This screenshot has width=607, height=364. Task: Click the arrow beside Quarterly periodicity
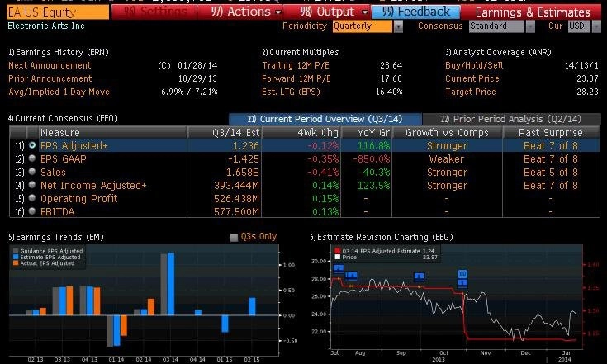click(398, 26)
